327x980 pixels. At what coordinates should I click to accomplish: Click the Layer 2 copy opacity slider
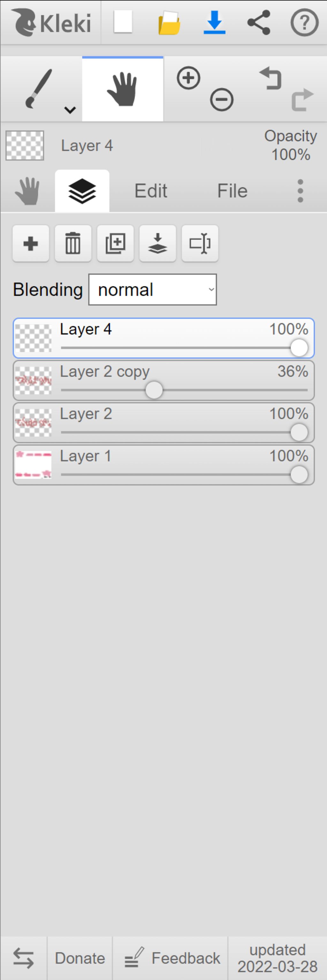click(x=184, y=390)
